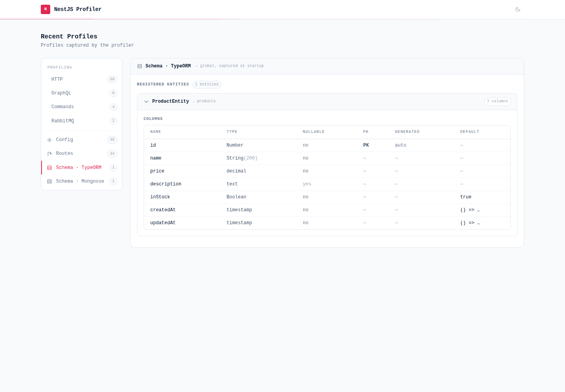Open the Routes section
The width and height of the screenshot is (565, 392).
pyautogui.click(x=82, y=154)
